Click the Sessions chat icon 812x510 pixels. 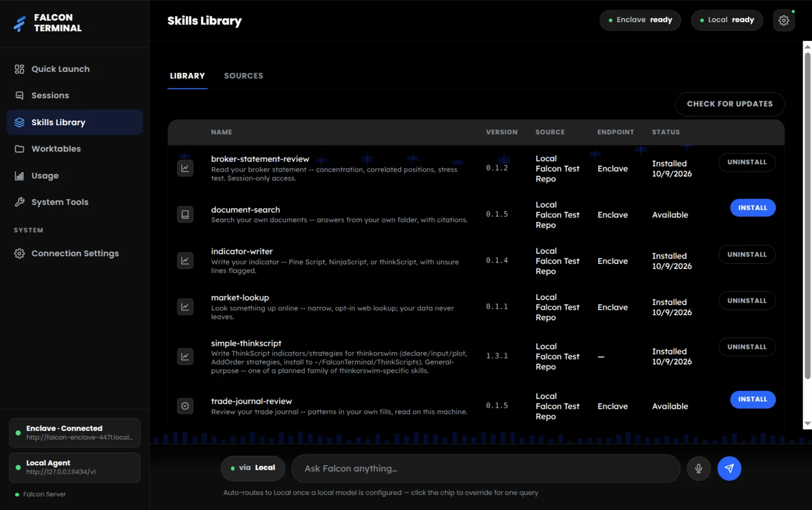coord(19,95)
